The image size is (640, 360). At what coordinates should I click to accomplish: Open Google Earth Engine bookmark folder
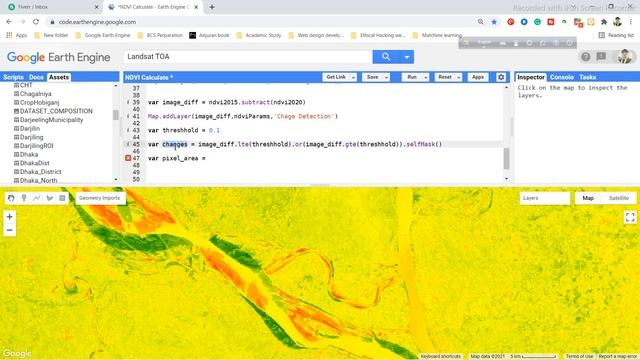tap(103, 35)
